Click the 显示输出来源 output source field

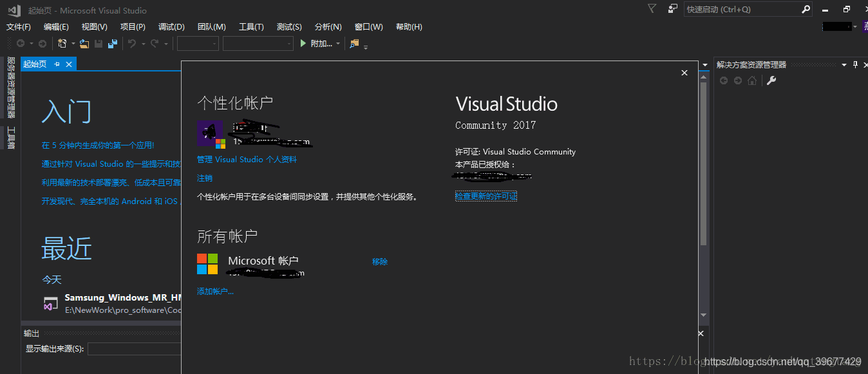pyautogui.click(x=134, y=349)
